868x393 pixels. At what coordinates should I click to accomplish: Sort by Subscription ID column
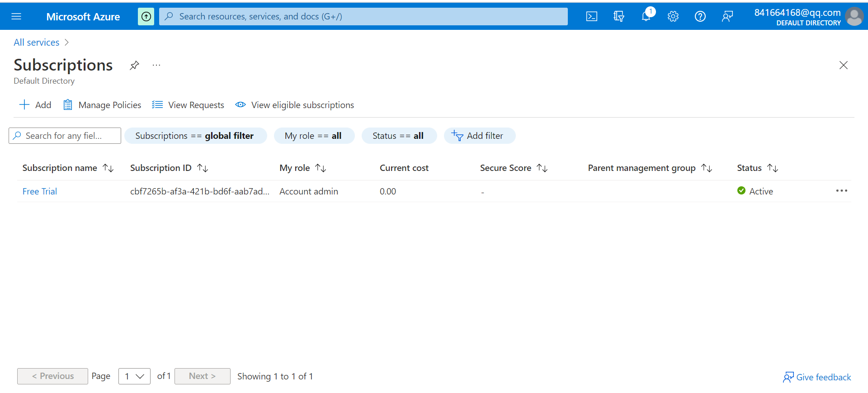click(169, 168)
